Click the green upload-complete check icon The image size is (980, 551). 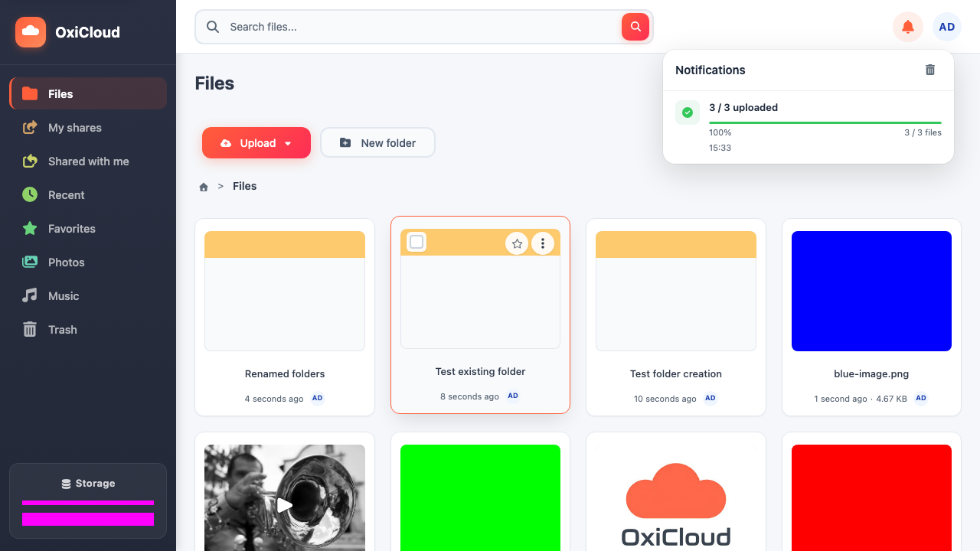point(688,112)
